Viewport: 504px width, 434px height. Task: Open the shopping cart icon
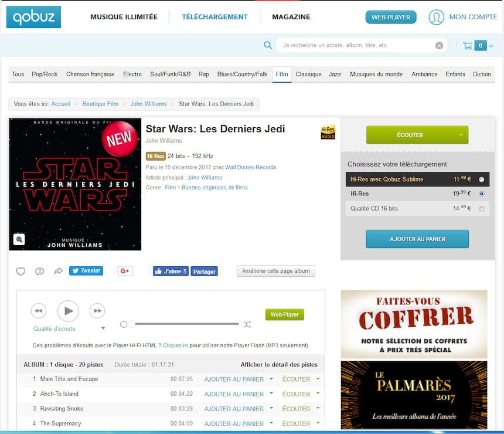pos(467,45)
